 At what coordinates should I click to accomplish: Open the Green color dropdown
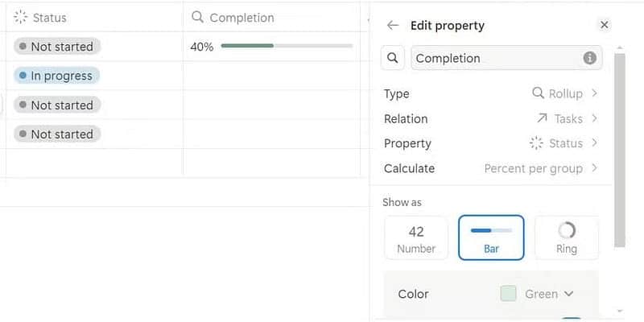tap(548, 294)
